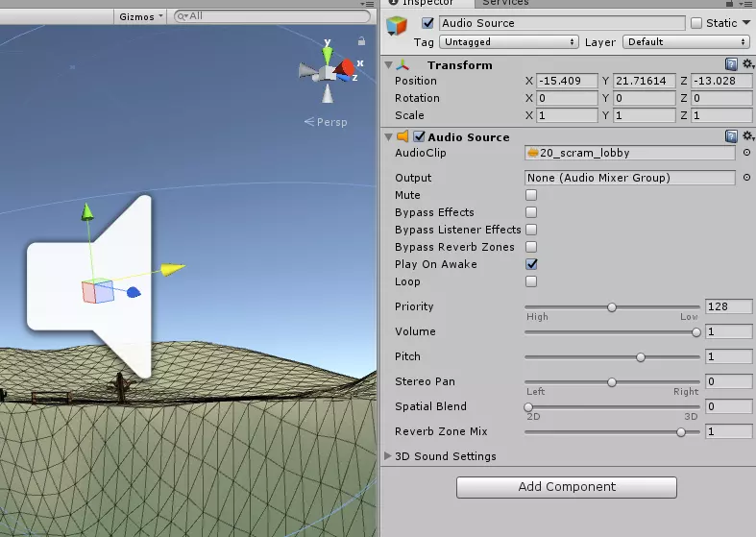Screen dimensions: 756x537
Task: Open the Inspector panel options menu icon
Action: 744,3
